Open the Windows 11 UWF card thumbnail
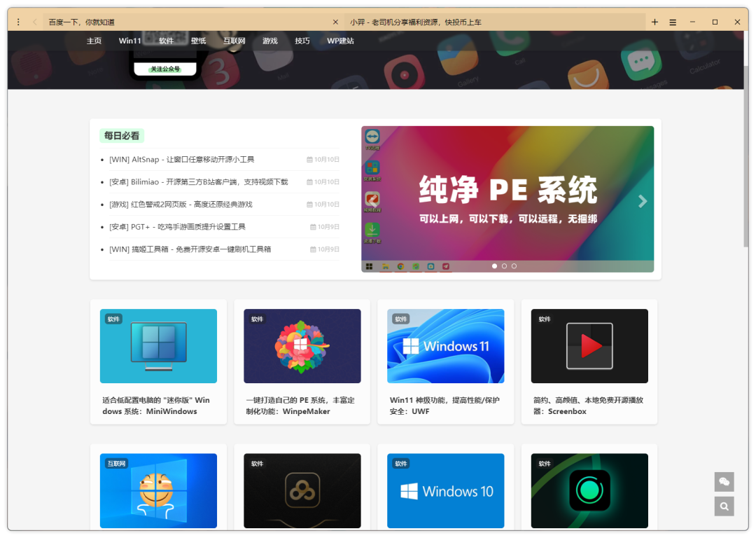Image resolution: width=756 pixels, height=538 pixels. point(445,346)
